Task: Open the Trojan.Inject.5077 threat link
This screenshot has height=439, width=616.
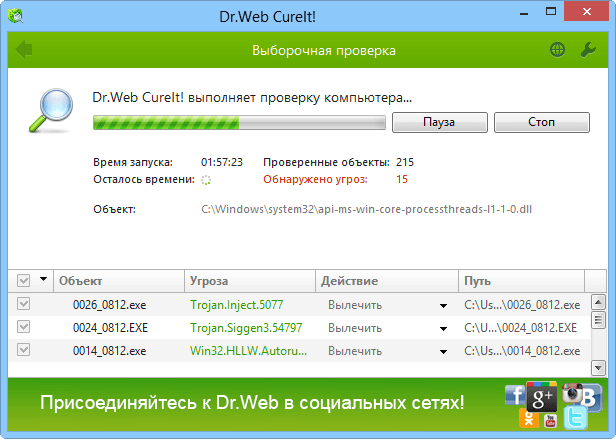Action: pos(236,305)
